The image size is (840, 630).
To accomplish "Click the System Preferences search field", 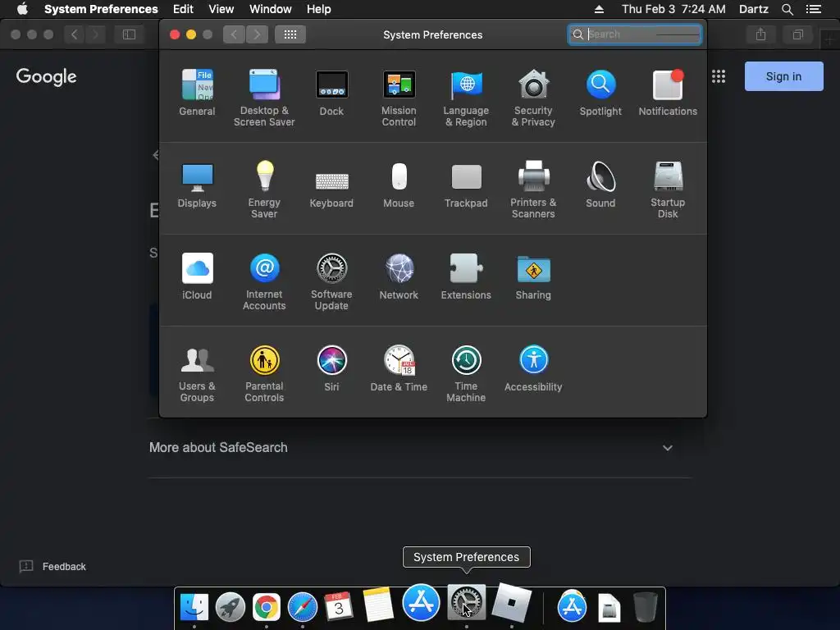I will click(x=635, y=34).
